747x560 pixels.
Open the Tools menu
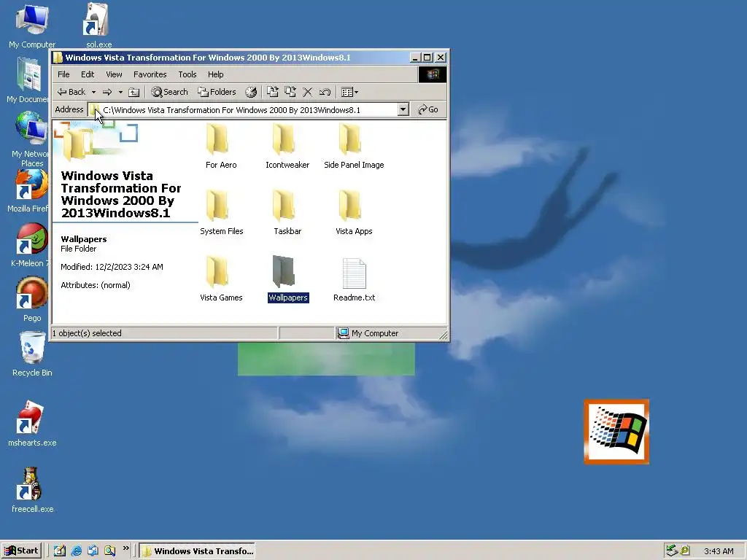pyautogui.click(x=187, y=74)
